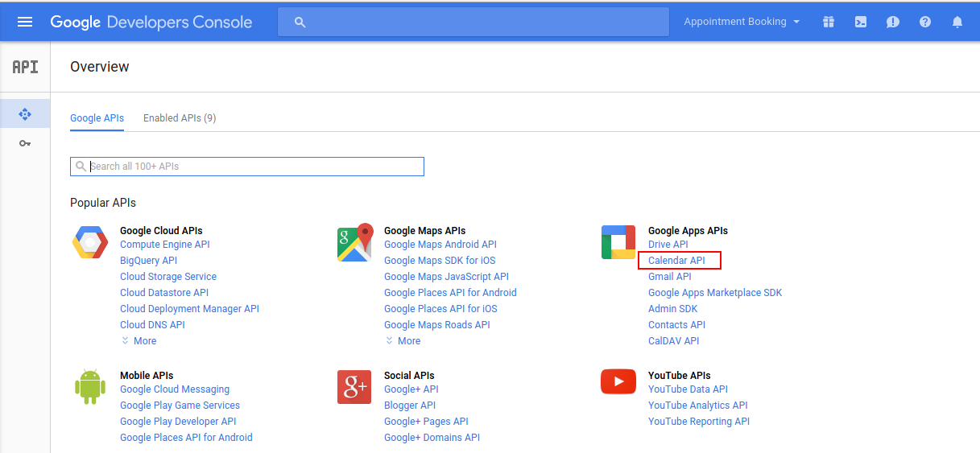Select the Overview icon in sidebar
980x453 pixels.
(25, 114)
